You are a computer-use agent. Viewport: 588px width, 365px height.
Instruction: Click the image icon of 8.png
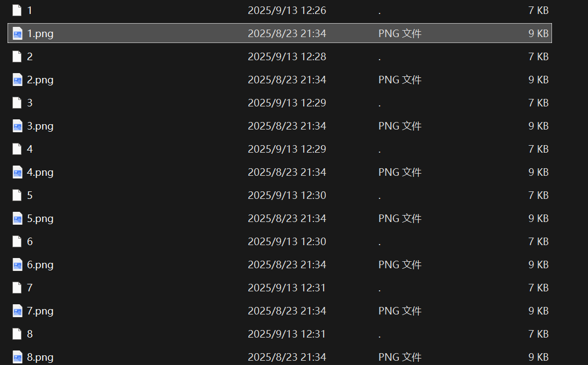click(17, 357)
